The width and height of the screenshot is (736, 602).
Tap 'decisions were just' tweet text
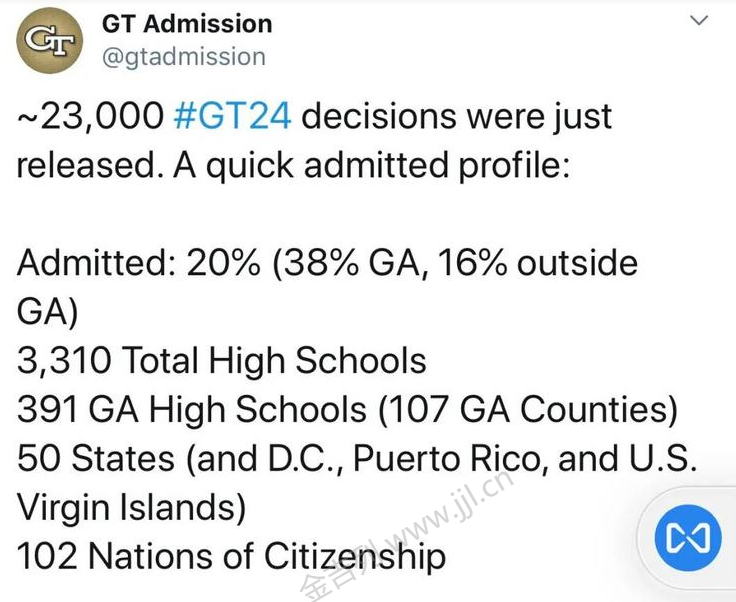457,116
